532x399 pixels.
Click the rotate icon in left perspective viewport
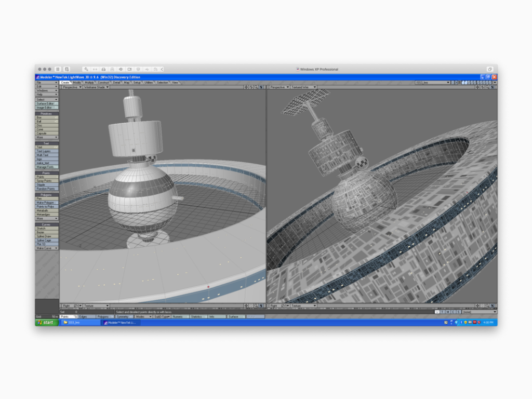point(251,87)
